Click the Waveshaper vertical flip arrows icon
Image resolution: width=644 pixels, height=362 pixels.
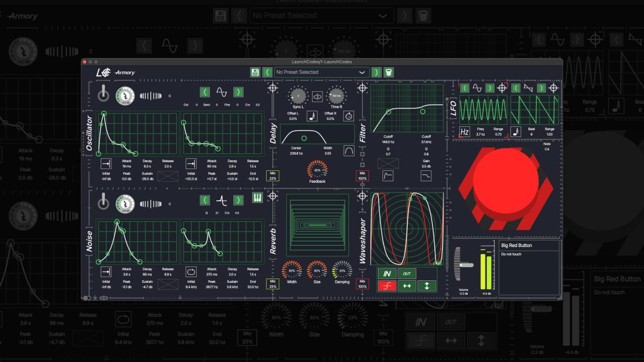coord(426,286)
